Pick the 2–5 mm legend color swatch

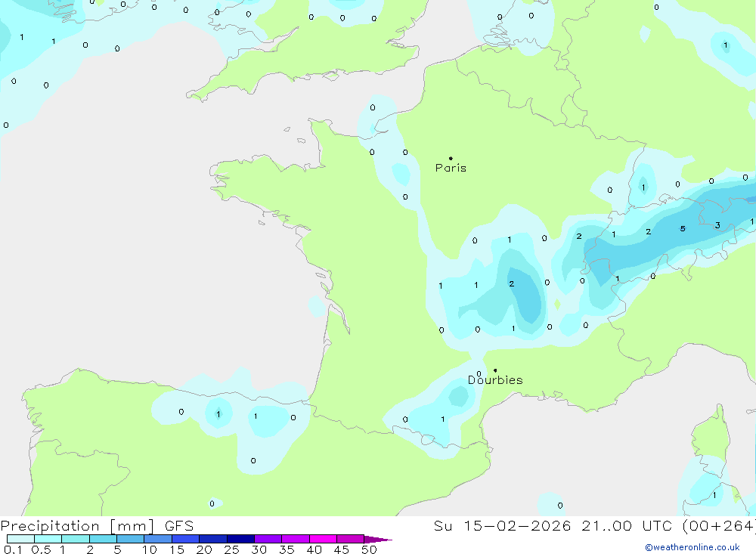tap(103, 539)
